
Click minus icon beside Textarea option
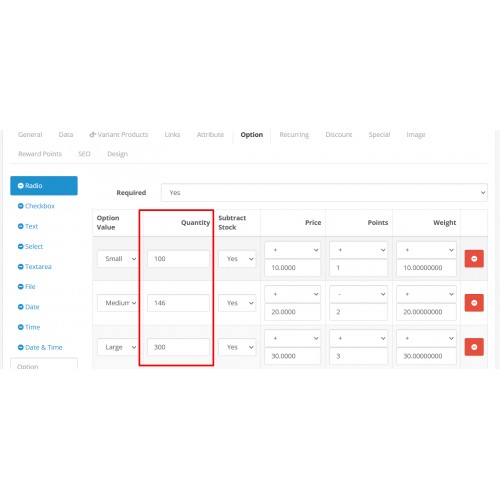point(20,267)
